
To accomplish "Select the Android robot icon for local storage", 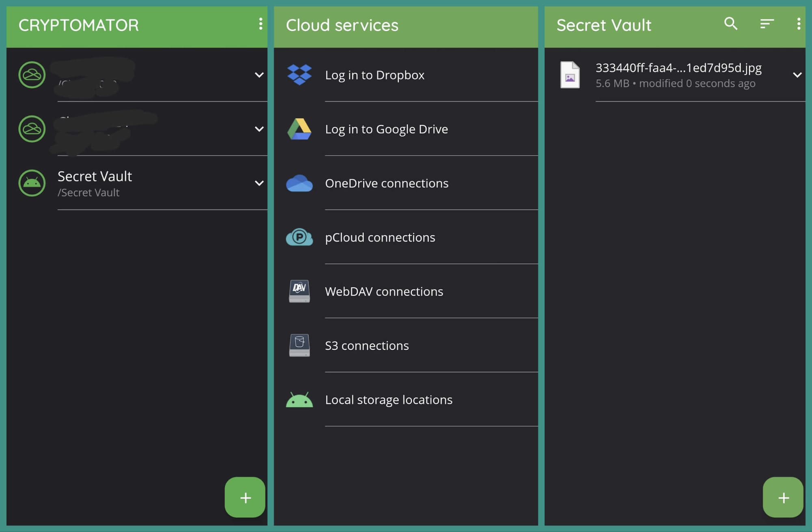I will pyautogui.click(x=299, y=400).
